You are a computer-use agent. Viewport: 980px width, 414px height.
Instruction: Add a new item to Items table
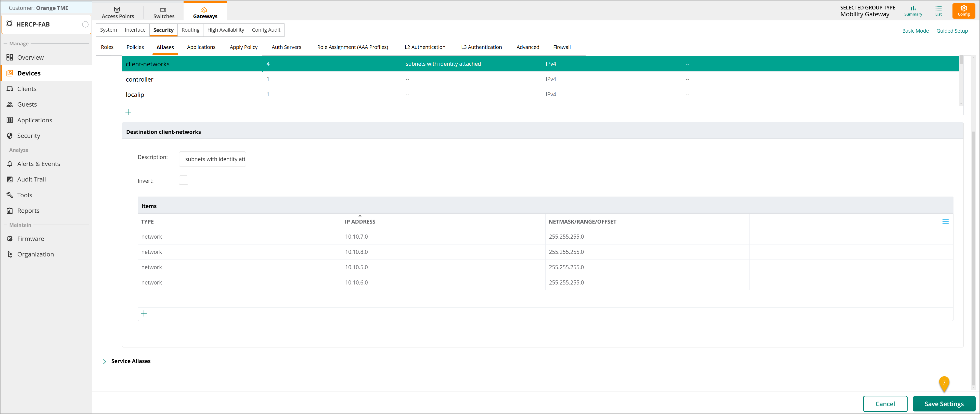point(144,314)
